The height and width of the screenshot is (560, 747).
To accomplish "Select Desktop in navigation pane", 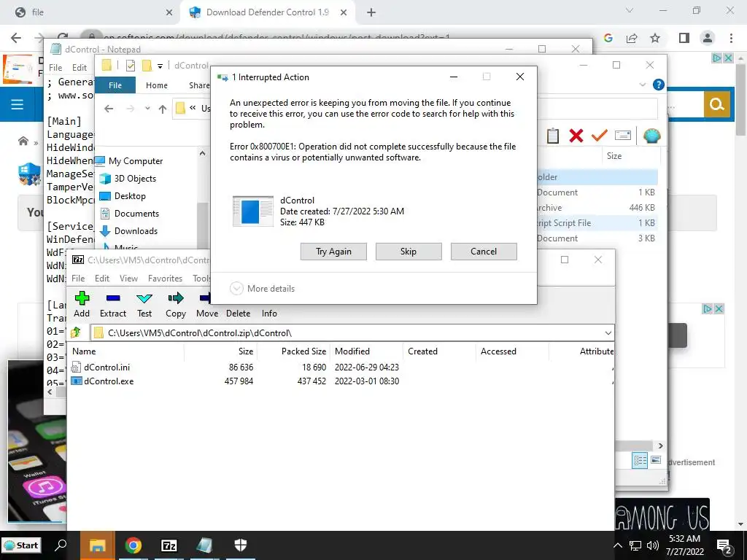I will click(130, 196).
